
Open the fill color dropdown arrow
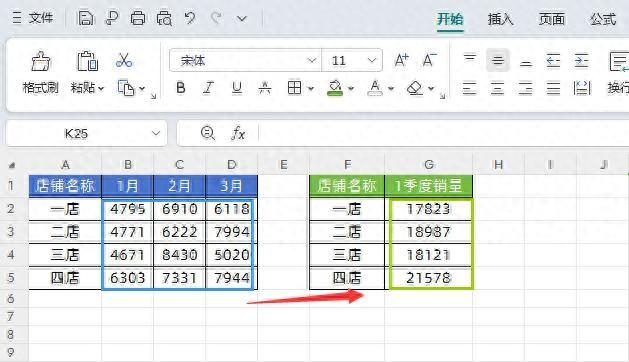click(x=351, y=88)
